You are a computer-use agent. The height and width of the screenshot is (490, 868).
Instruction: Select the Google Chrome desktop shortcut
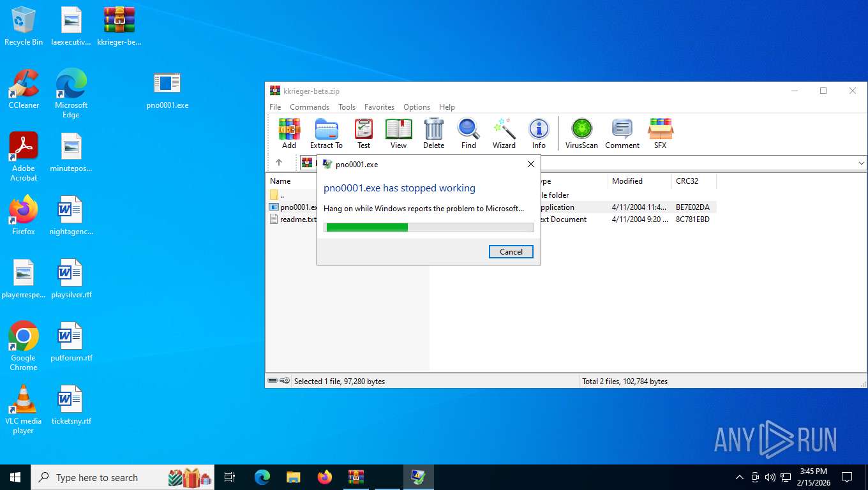(24, 346)
